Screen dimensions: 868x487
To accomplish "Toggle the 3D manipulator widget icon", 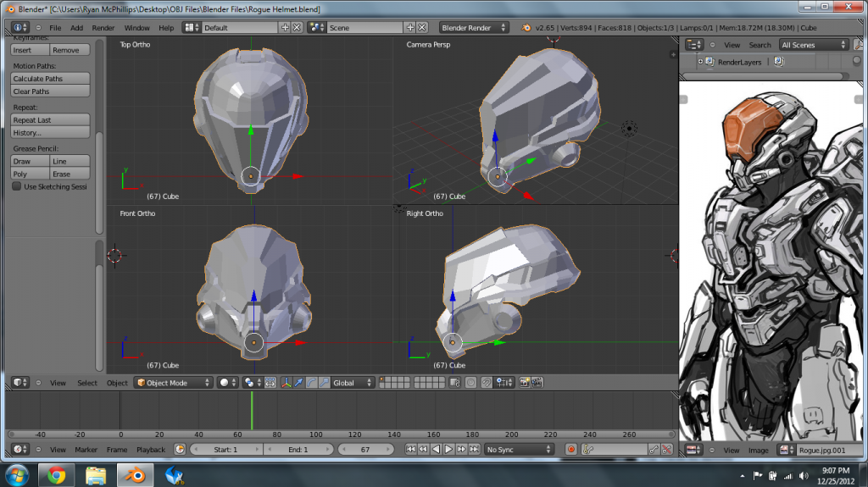I will 286,383.
